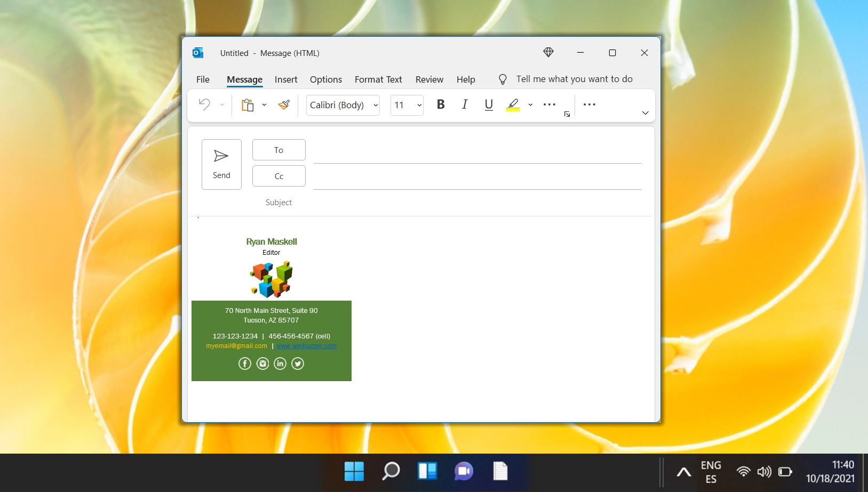Click the Send mail icon
Image resolution: width=868 pixels, height=492 pixels.
(221, 164)
